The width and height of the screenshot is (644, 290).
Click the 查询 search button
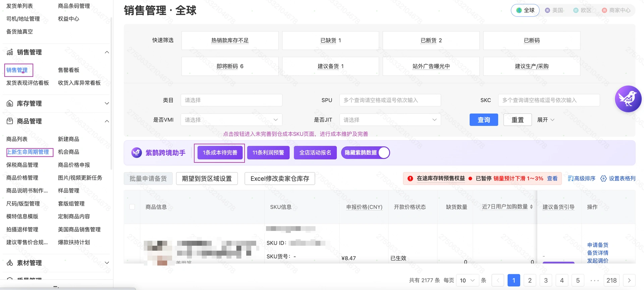pos(484,120)
